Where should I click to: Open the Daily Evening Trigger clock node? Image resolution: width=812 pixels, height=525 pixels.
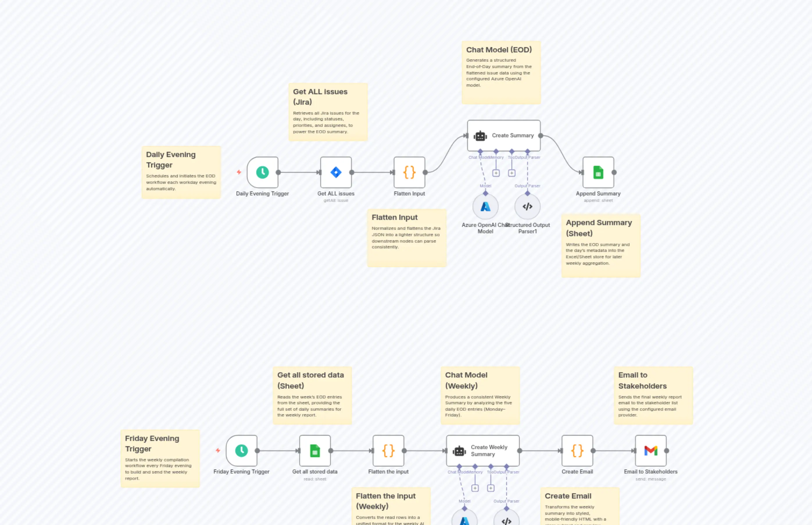[x=263, y=172]
